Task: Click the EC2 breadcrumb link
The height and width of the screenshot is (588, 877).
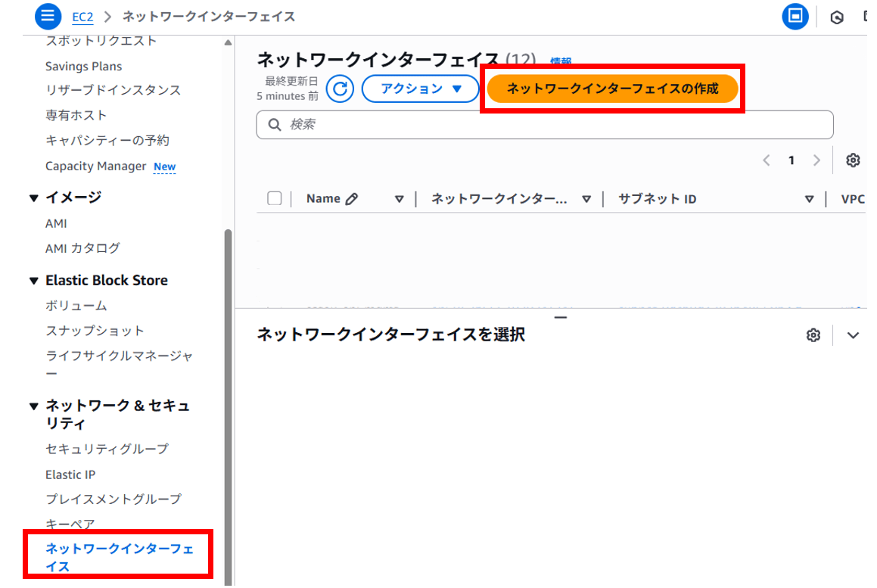Action: tap(82, 16)
